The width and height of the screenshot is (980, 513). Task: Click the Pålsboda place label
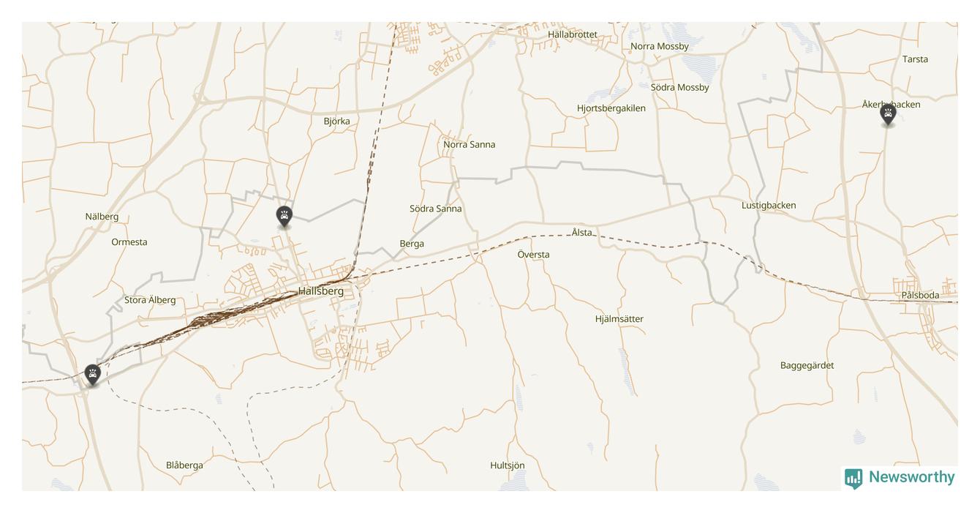click(920, 296)
